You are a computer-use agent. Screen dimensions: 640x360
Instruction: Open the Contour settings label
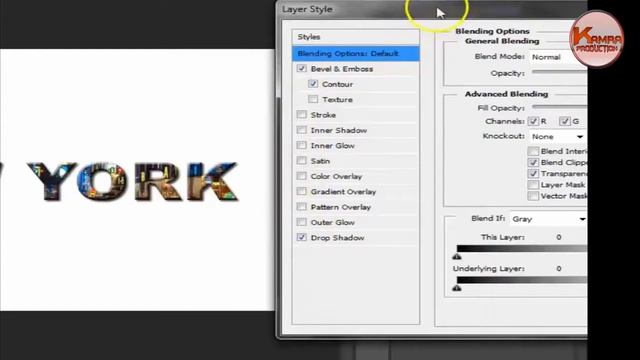(338, 84)
